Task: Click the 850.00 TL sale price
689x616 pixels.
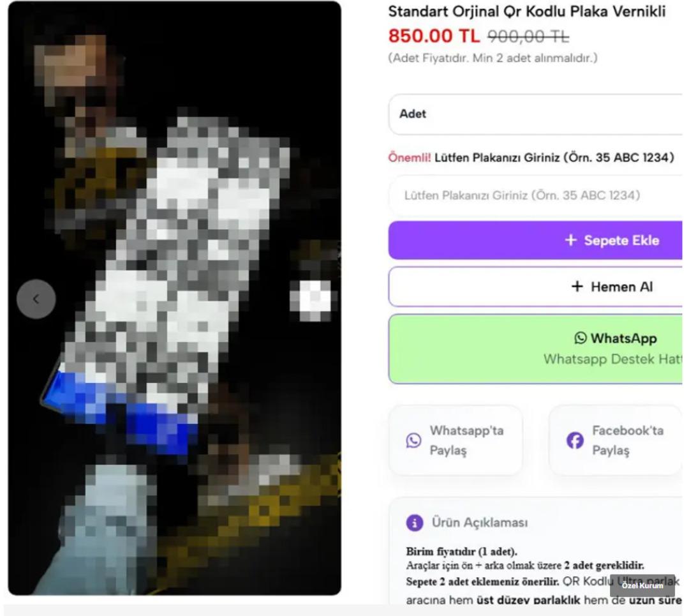Action: click(434, 36)
